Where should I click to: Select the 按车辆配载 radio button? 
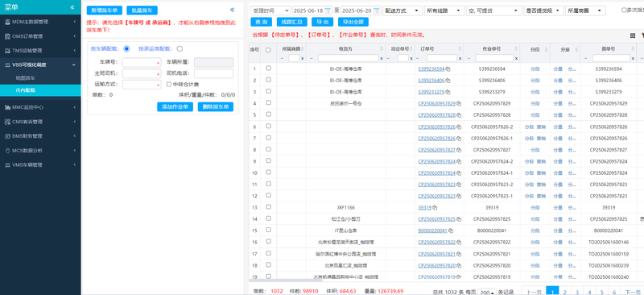(126, 48)
